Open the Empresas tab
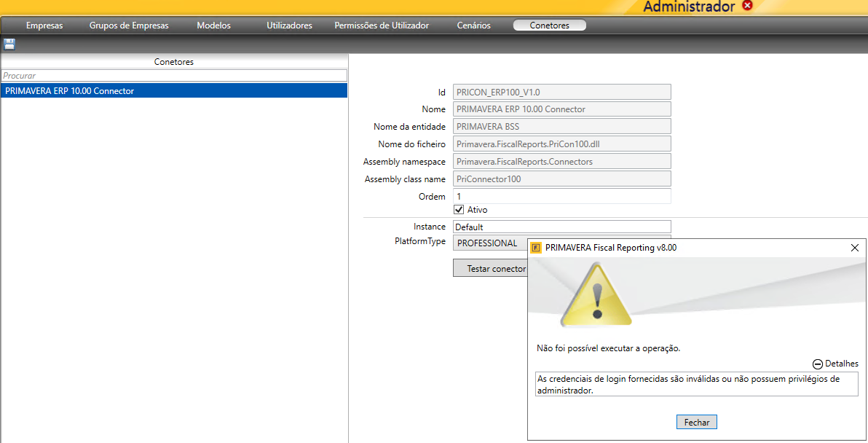Viewport: 868px width, 443px height. pos(44,26)
